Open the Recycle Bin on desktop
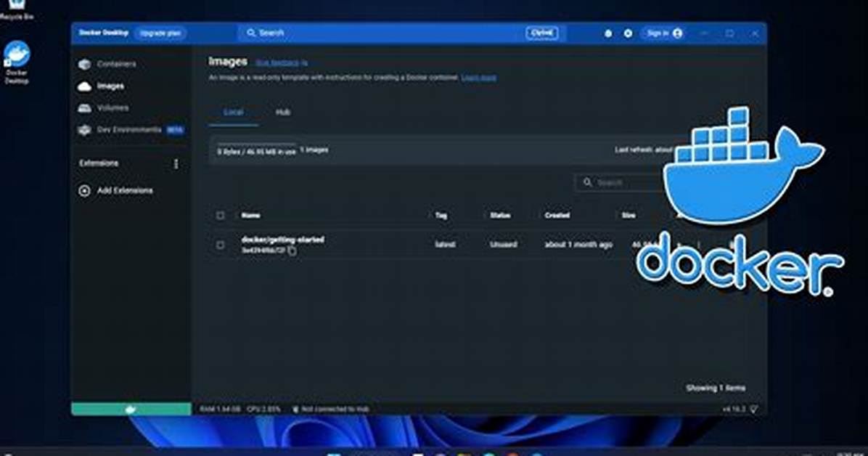The height and width of the screenshot is (456, 868). tap(17, 10)
